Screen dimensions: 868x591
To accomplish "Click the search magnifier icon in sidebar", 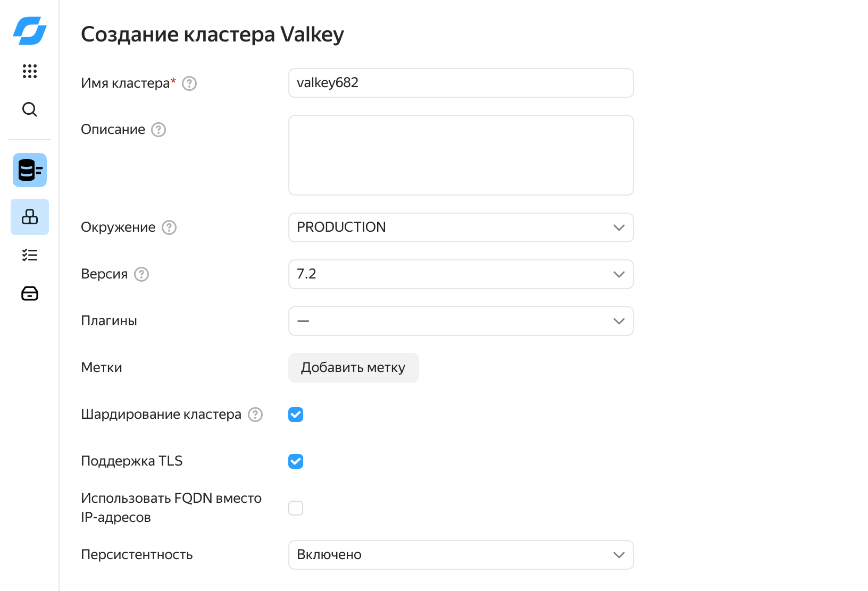I will [x=30, y=109].
